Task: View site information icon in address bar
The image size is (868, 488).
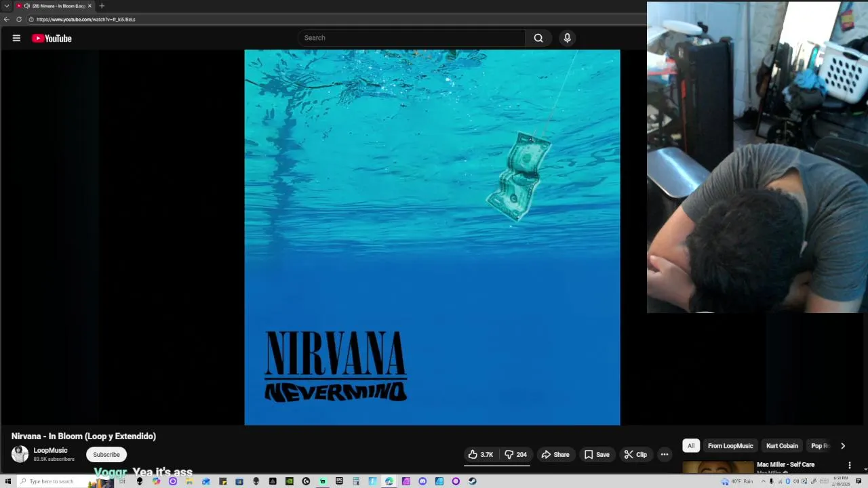Action: pos(31,19)
